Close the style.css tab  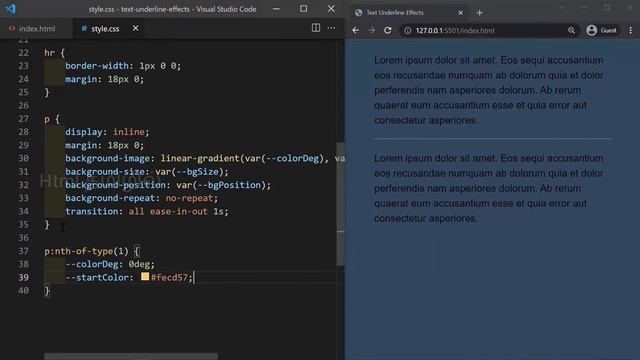[136, 28]
